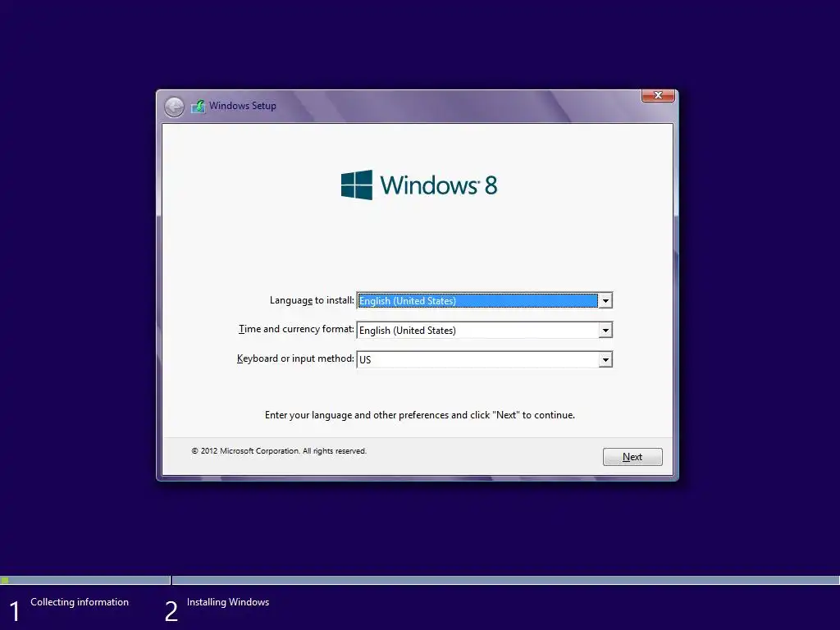Click the Windows Setup title bar icon
Viewport: 840px width, 630px height.
point(199,106)
